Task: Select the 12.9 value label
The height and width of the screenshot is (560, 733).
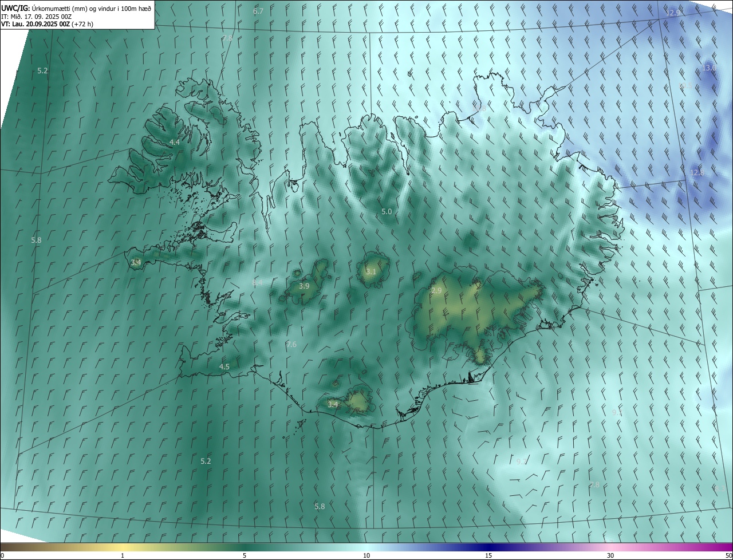Action: (673, 13)
